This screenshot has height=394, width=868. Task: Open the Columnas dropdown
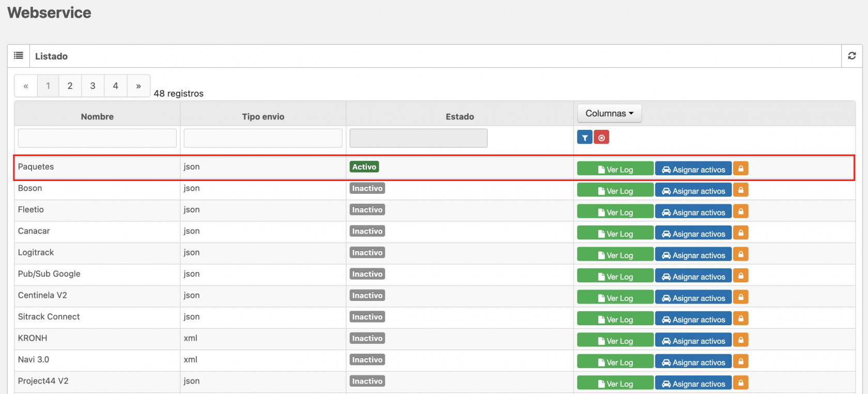coord(609,113)
